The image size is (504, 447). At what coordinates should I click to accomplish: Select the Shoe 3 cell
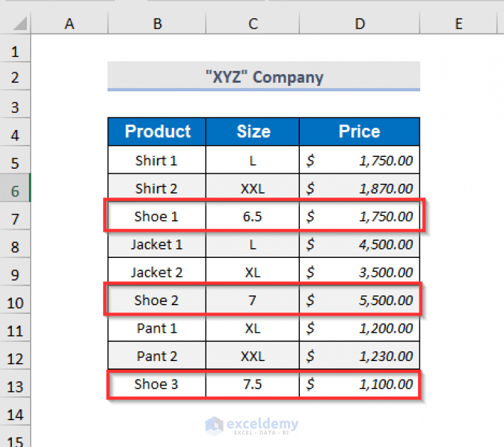click(157, 383)
